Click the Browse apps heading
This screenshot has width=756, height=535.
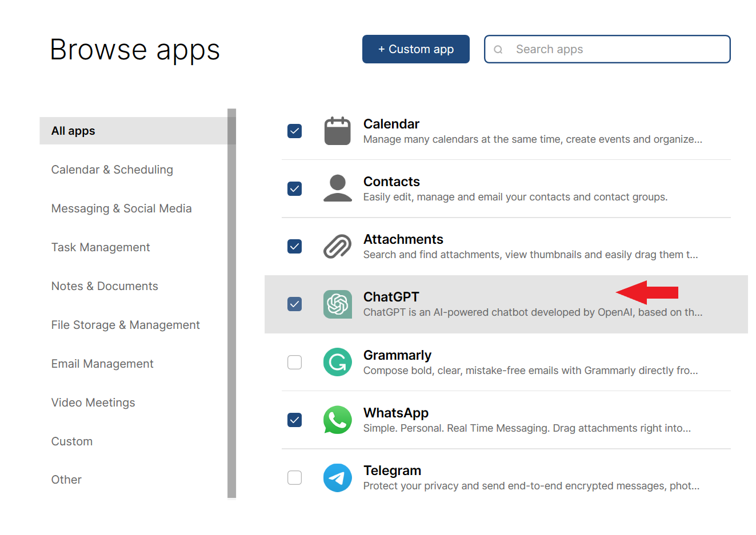[x=135, y=50]
